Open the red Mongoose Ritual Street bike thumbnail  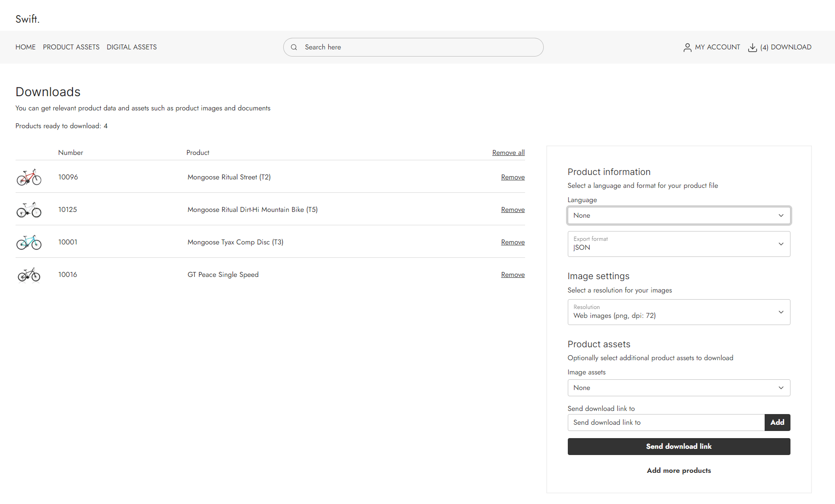click(x=29, y=177)
